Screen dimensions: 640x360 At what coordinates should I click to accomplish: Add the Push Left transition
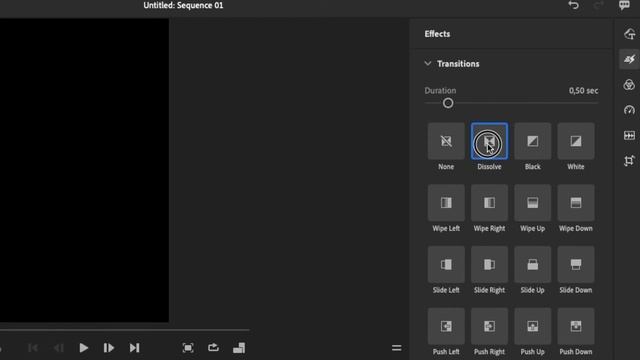446,326
